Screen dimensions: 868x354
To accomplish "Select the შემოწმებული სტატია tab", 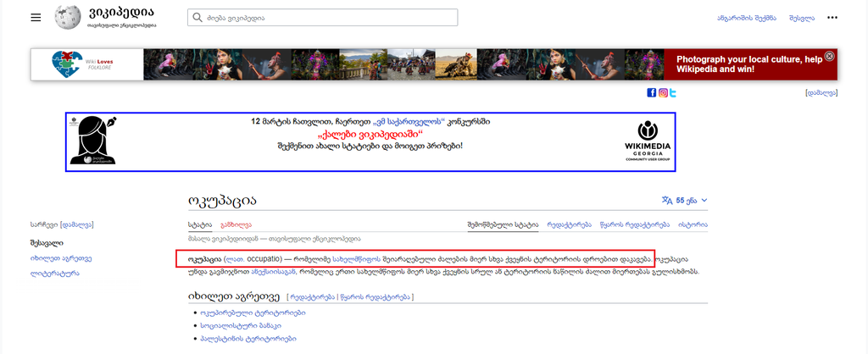I will [x=503, y=225].
